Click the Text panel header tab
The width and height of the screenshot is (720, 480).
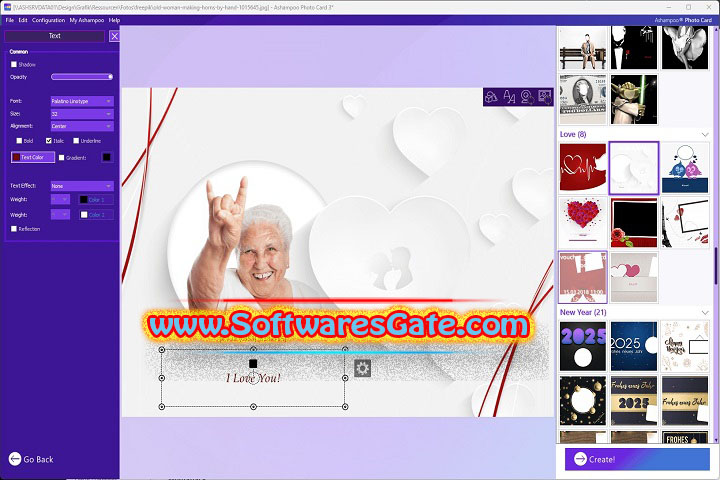(x=55, y=36)
